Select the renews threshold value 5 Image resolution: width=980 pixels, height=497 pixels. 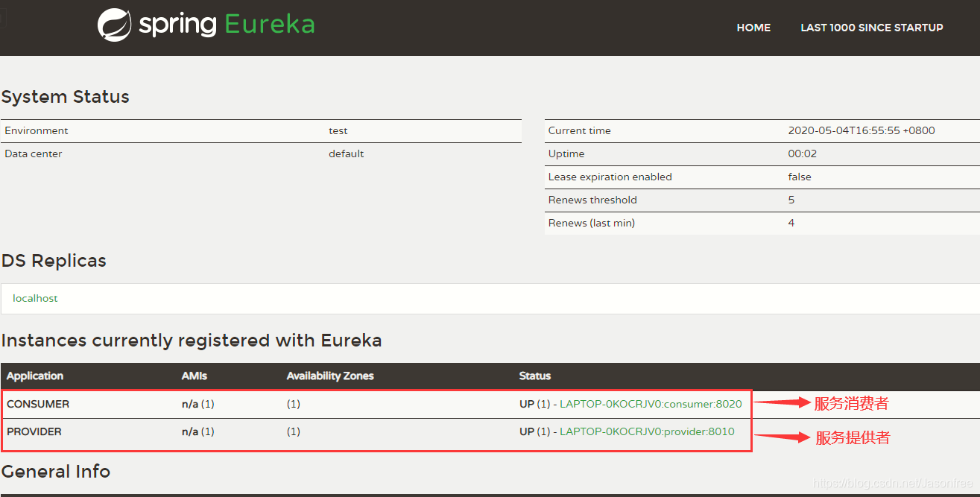[791, 200]
